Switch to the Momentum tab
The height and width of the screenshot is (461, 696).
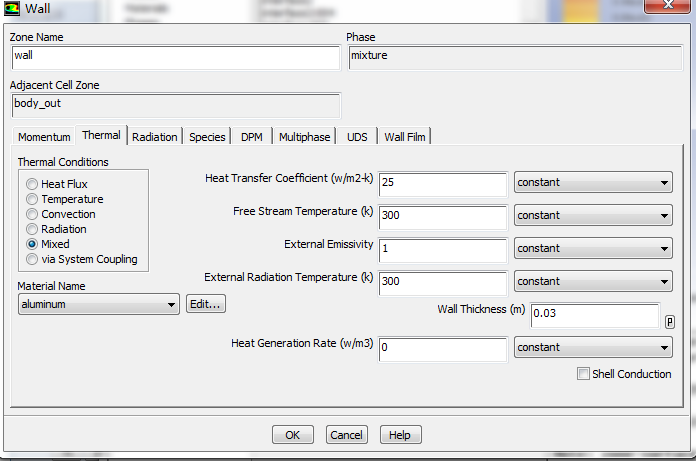click(44, 137)
